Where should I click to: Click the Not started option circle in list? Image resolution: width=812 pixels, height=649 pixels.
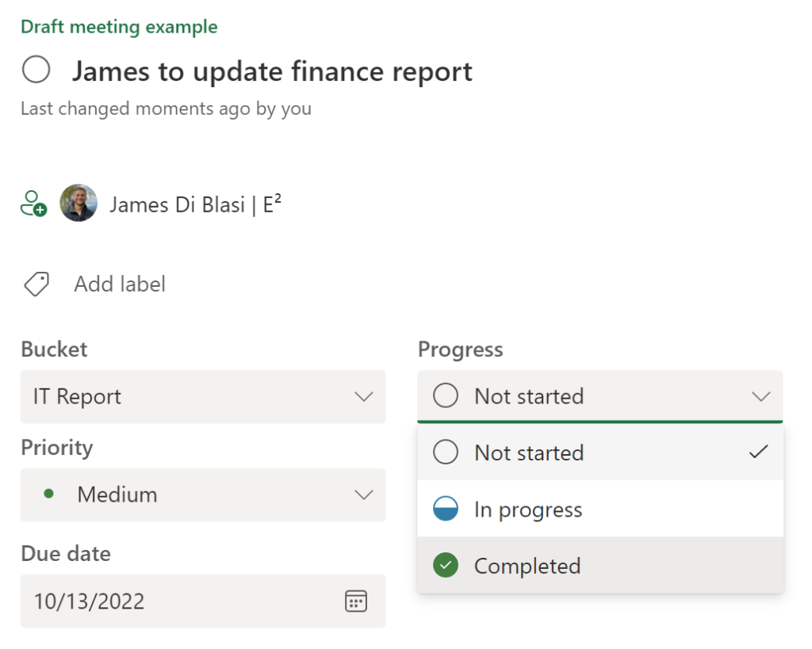[446, 452]
